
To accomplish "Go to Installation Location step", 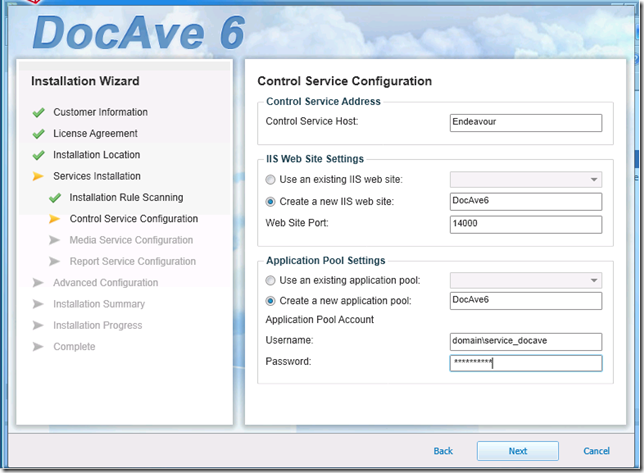I will click(97, 155).
